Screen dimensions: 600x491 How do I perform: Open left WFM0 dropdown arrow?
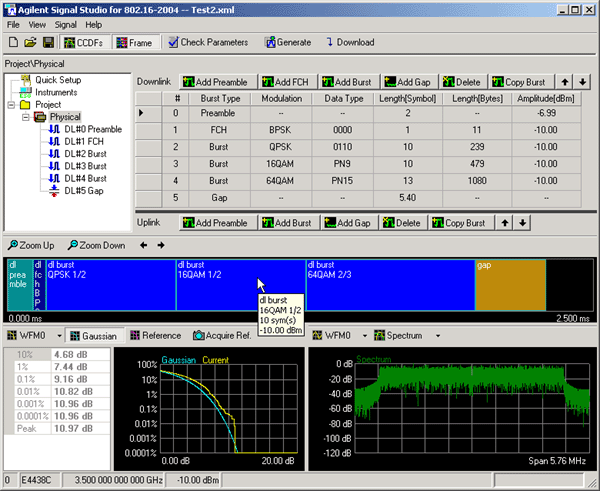[59, 336]
